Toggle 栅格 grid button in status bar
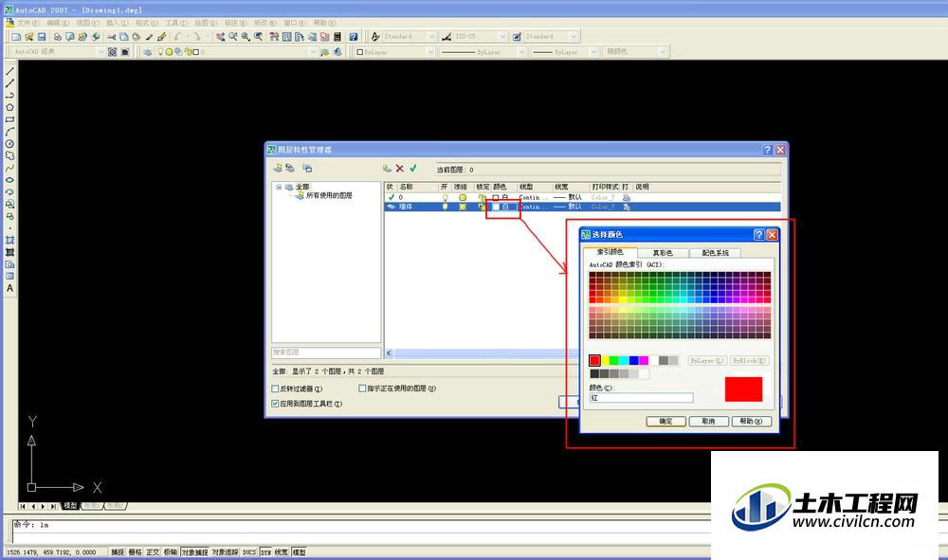 (x=135, y=552)
